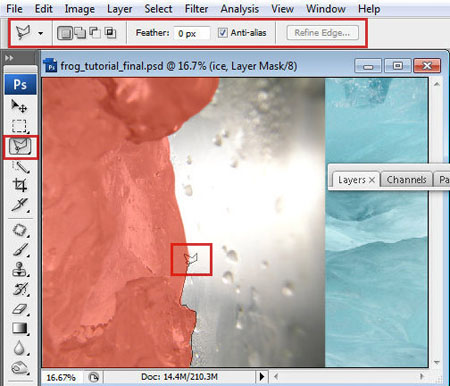Open the Filter menu
This screenshot has height=386, width=450.
(x=196, y=8)
